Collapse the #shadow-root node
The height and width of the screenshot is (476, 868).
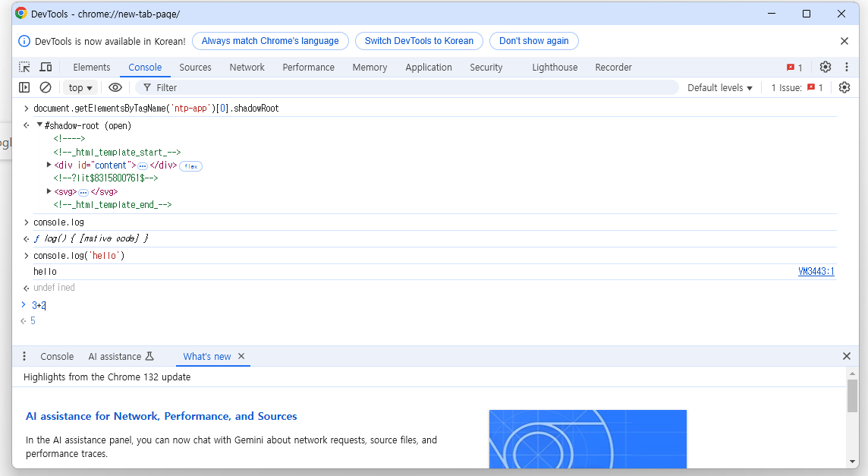click(x=39, y=125)
